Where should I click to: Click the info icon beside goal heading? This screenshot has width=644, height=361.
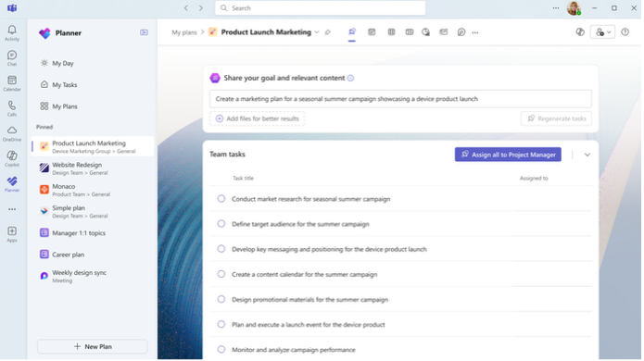351,78
